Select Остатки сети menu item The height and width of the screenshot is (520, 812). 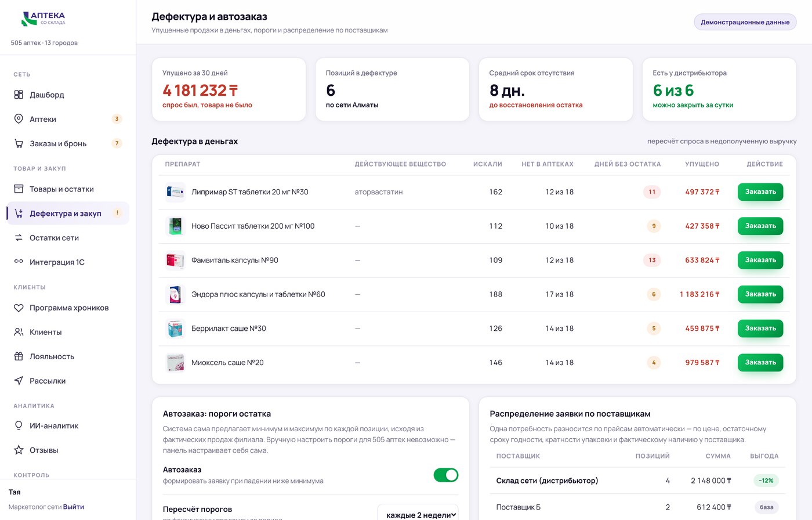[x=68, y=238]
